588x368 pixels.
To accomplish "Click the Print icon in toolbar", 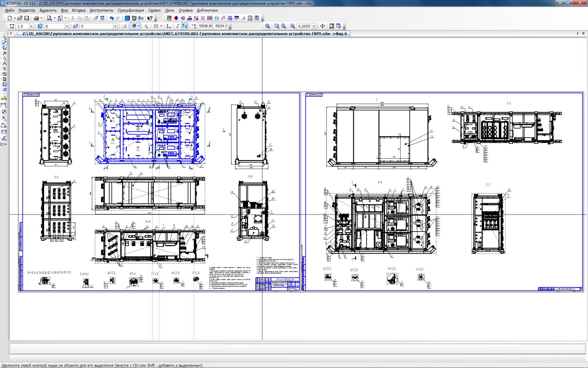I will pyautogui.click(x=36, y=18).
